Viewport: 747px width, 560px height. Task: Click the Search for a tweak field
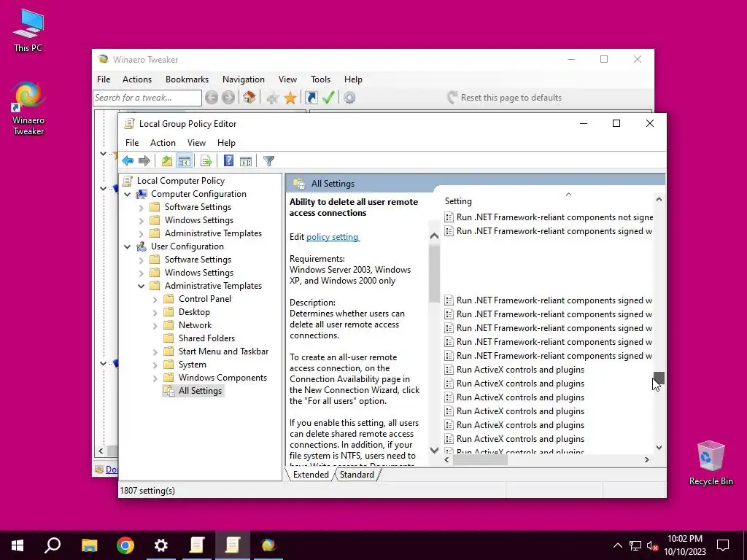(147, 98)
